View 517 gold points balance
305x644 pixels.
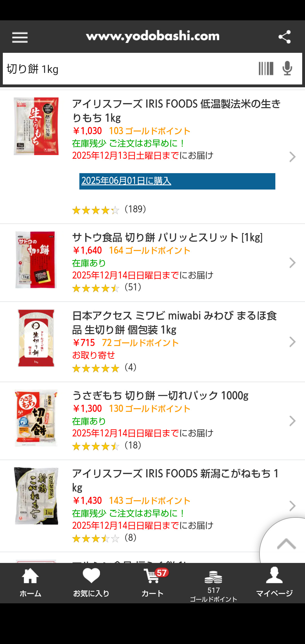point(213,585)
